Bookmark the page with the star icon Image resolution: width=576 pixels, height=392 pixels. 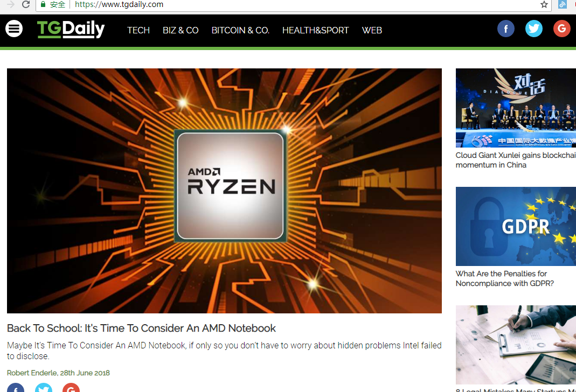pyautogui.click(x=544, y=4)
